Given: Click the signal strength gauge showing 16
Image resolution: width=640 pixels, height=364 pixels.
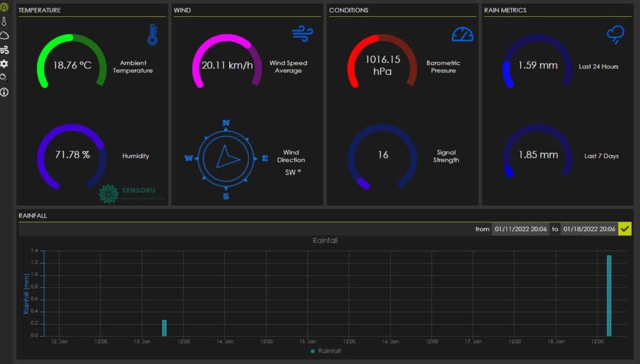Looking at the screenshot, I should 382,157.
